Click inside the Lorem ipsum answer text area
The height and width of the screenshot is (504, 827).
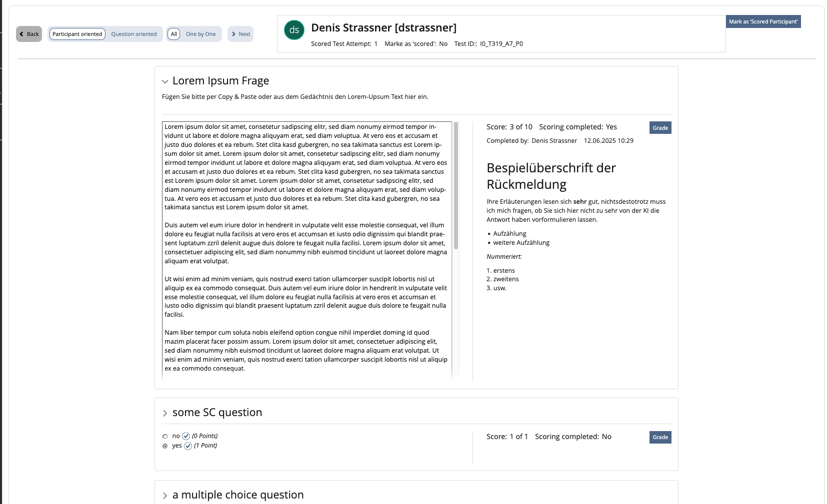coord(306,250)
